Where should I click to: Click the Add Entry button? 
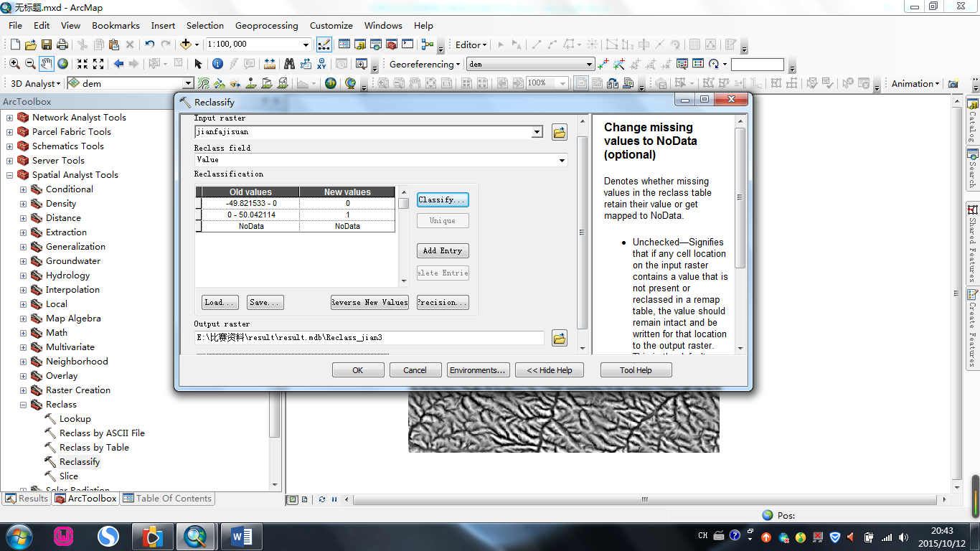(443, 250)
